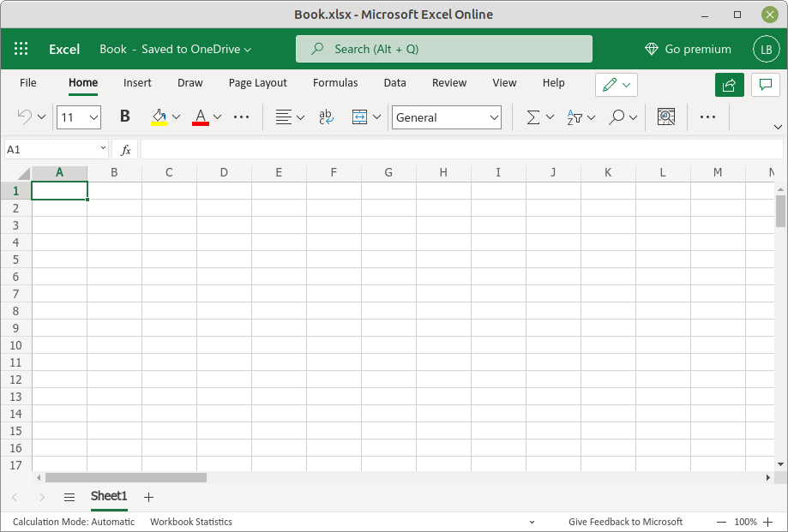Expand the Find dropdown arrow
Screen dimensions: 788x532
[633, 117]
